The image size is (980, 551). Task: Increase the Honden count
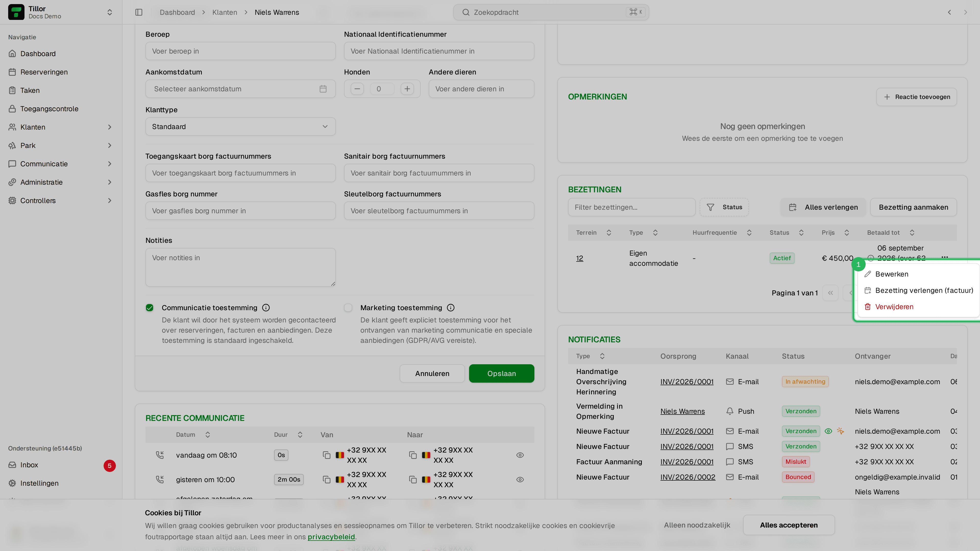pyautogui.click(x=407, y=89)
